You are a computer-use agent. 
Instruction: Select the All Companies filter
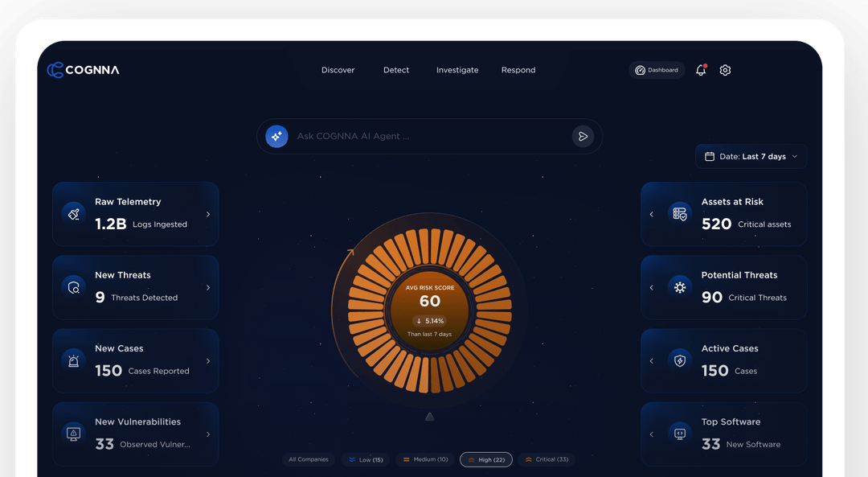coord(309,459)
